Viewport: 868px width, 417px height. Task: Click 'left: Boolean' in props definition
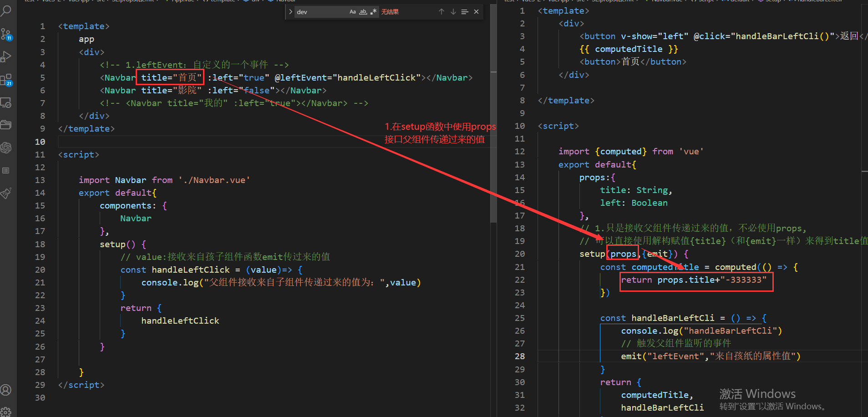coord(634,203)
